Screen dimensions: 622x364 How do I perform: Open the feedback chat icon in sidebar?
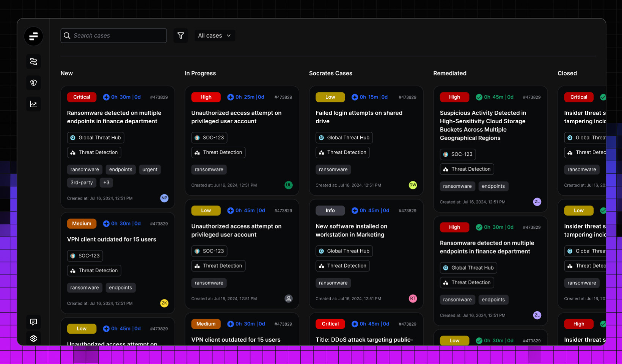[x=33, y=322]
